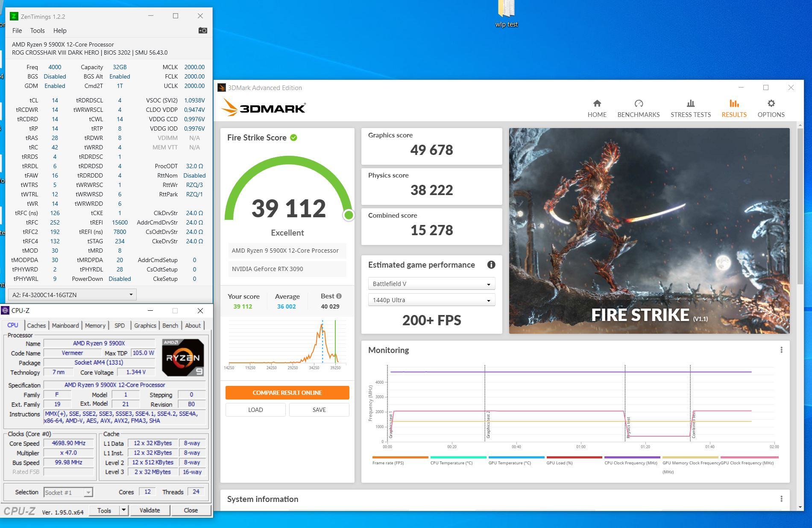Click the Fire Strike preview image

pos(649,231)
